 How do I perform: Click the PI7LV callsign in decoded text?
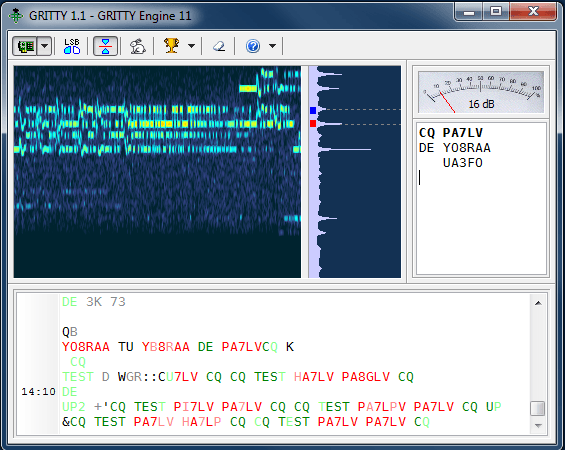(194, 407)
